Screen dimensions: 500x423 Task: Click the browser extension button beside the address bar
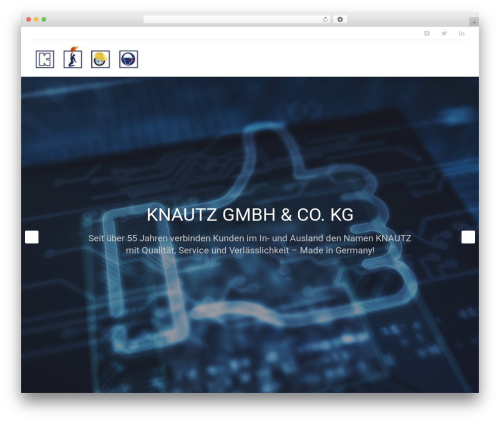tap(340, 19)
